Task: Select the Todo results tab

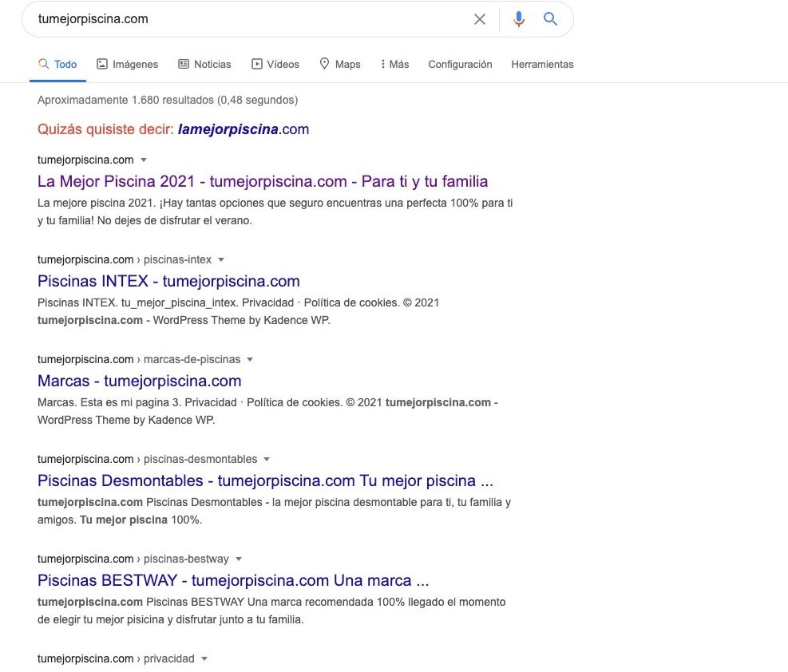Action: point(57,65)
